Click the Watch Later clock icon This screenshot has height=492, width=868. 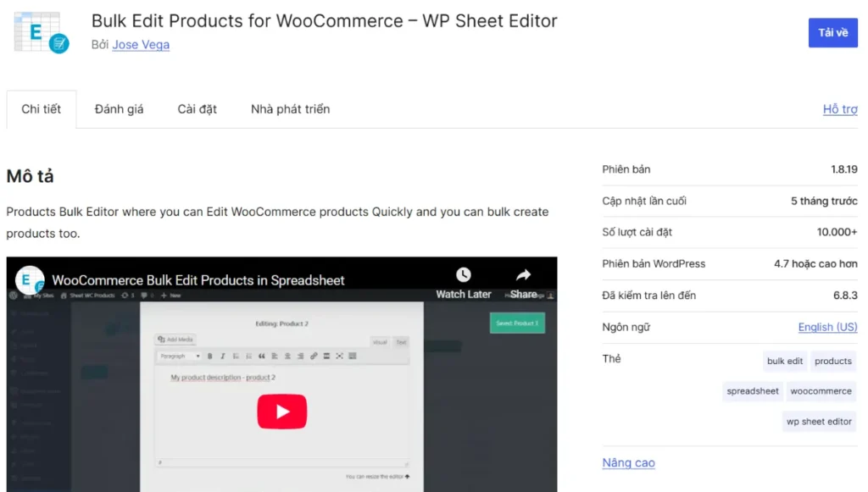coord(463,275)
